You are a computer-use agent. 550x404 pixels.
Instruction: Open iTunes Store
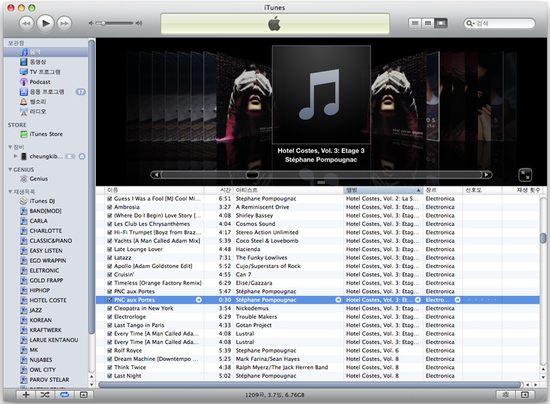click(46, 134)
